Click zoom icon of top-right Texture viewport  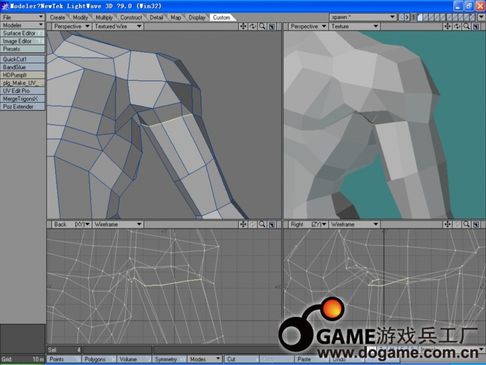(x=466, y=26)
